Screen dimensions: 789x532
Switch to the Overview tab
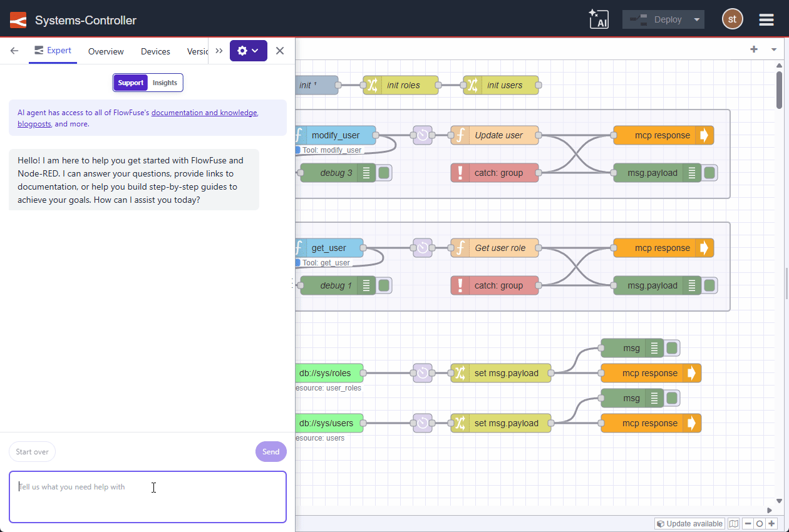click(105, 51)
